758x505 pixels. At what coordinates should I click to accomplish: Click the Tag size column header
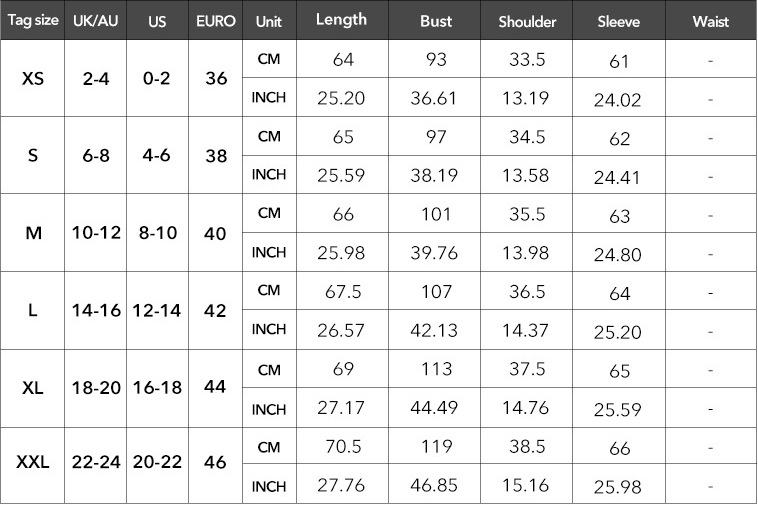pos(32,21)
